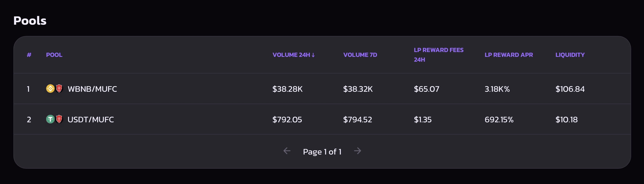The height and width of the screenshot is (184, 644).
Task: Click the sort arrow beside Volume 24H
Action: [x=313, y=55]
